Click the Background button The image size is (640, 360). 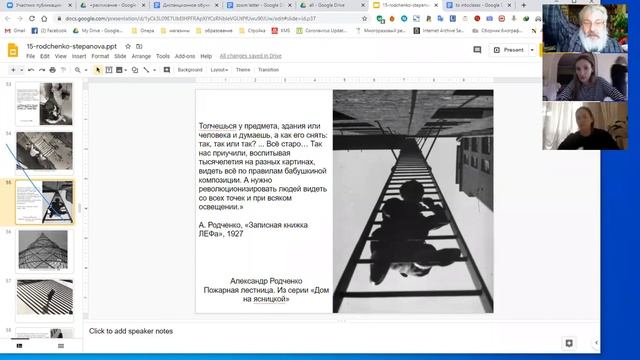pyautogui.click(x=190, y=70)
